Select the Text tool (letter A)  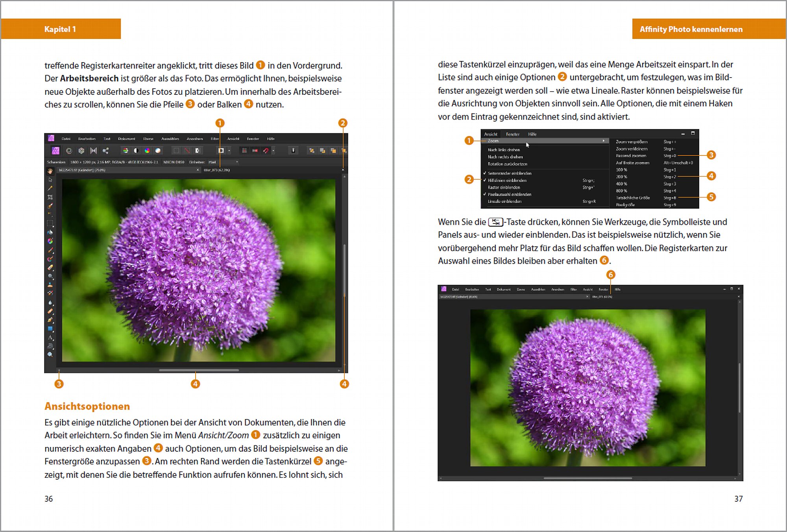coord(50,337)
